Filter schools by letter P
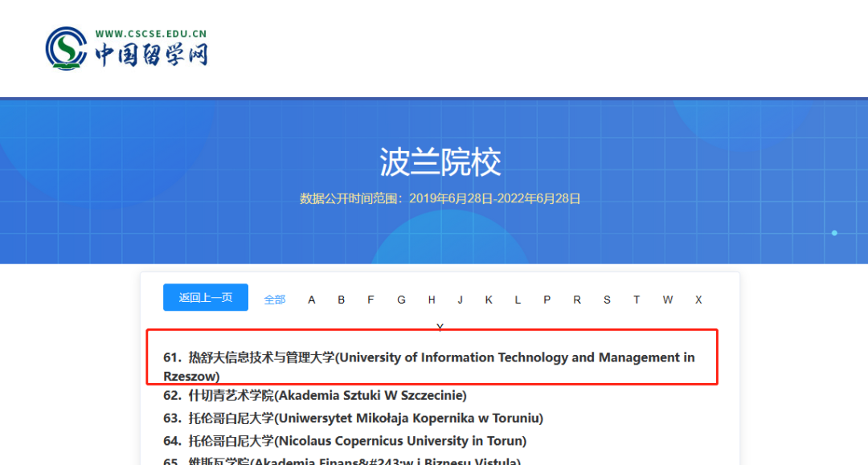Viewport: 868px width, 465px height. [547, 300]
